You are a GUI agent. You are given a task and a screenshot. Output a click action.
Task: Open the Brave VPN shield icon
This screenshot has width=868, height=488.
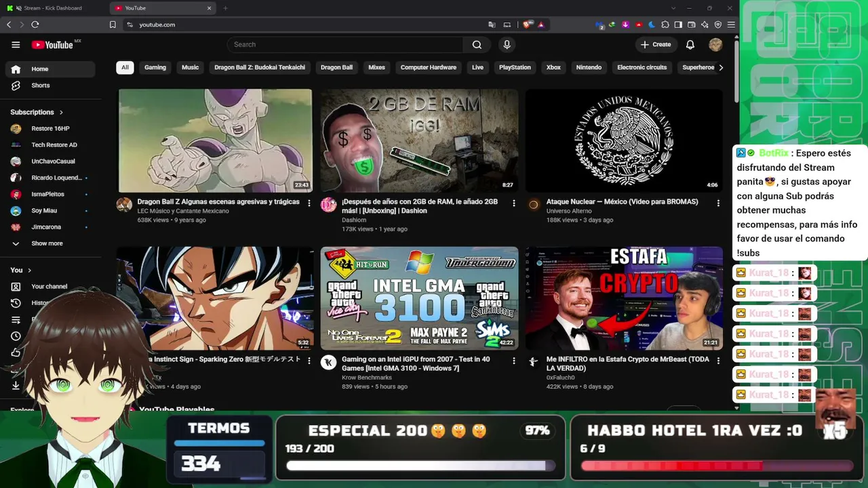pos(718,24)
